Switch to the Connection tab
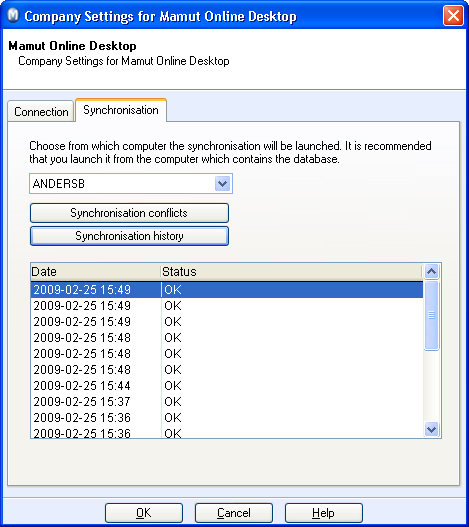 point(41,111)
